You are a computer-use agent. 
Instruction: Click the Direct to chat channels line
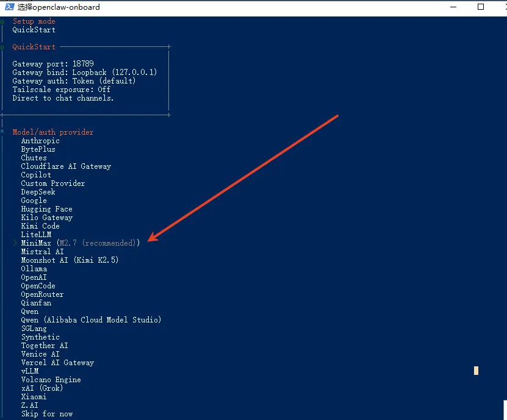point(63,98)
